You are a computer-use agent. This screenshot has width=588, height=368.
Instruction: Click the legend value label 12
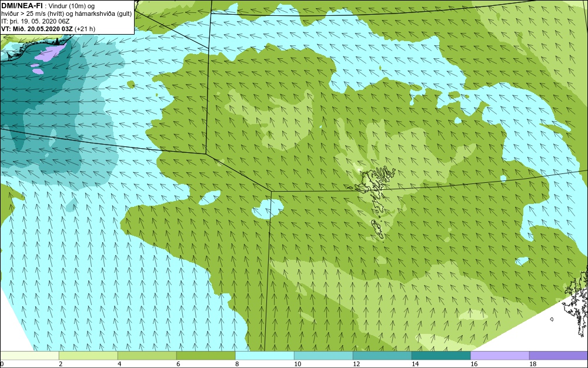tap(356, 364)
